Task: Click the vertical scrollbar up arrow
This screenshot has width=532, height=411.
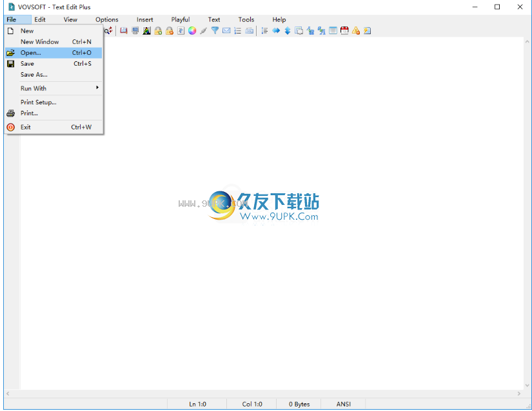Action: (x=527, y=42)
